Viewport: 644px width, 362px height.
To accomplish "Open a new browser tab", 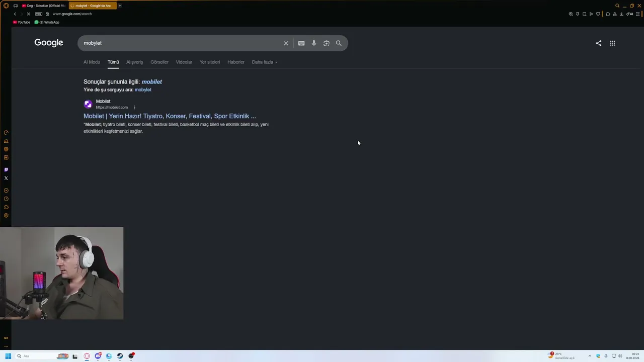I will click(120, 6).
